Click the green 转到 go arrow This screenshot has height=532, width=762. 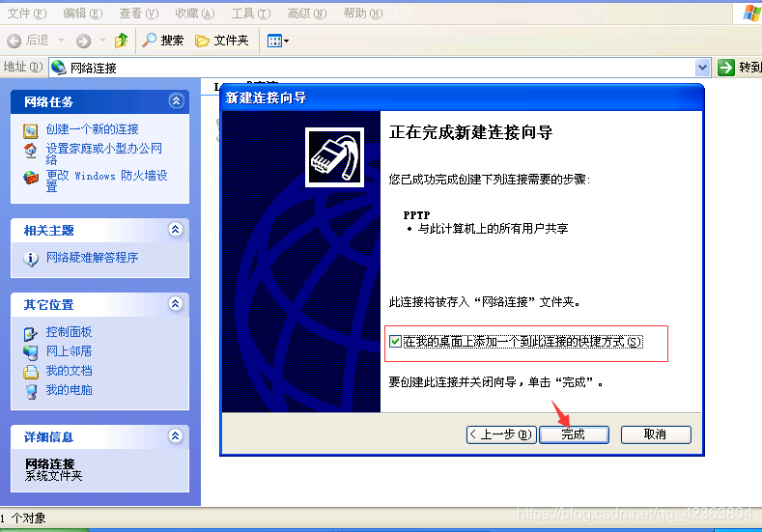click(726, 68)
